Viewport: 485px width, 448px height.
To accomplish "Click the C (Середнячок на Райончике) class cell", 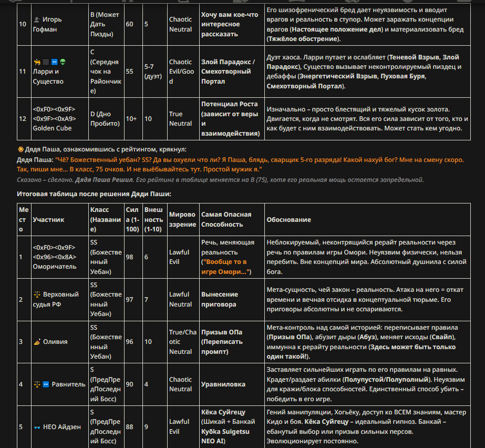I will pos(106,72).
